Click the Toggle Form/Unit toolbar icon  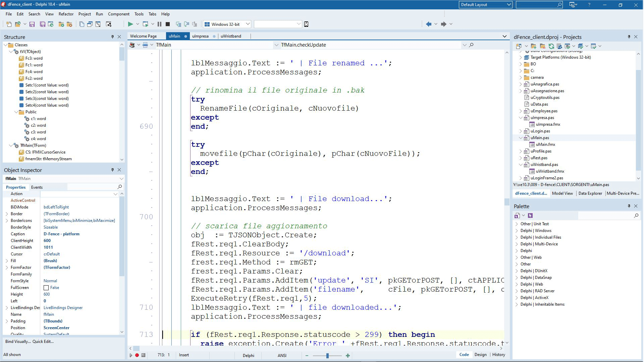click(98, 24)
